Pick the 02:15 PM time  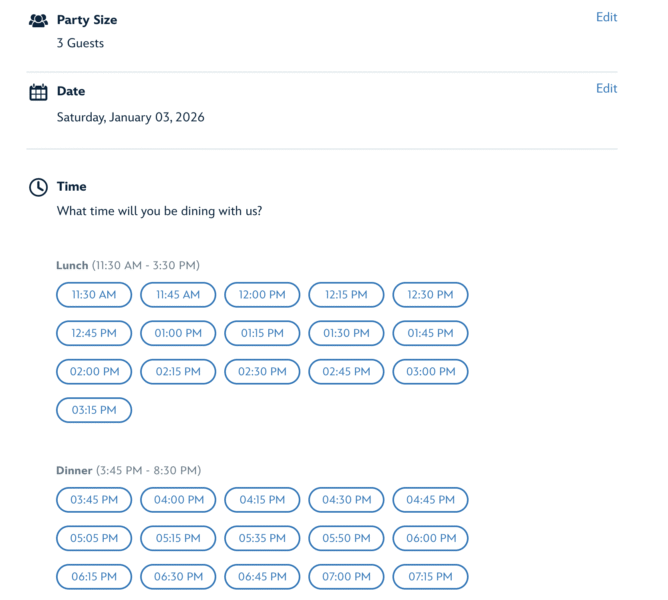coord(178,371)
